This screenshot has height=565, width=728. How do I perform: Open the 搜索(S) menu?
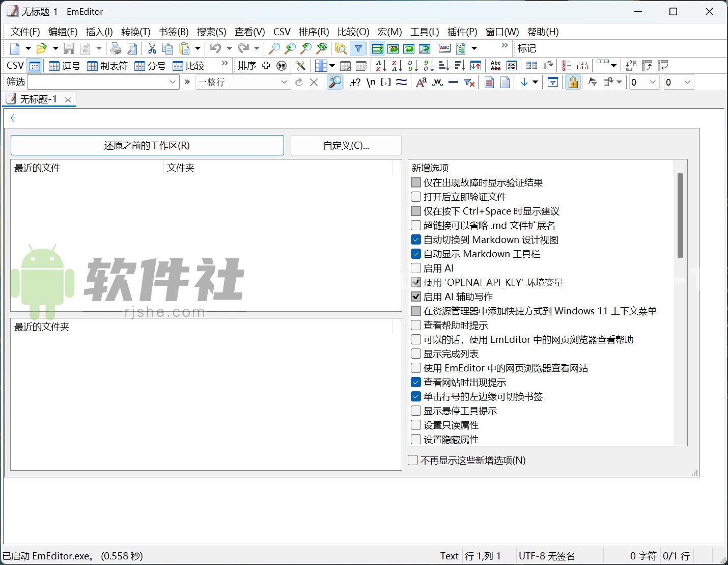pos(211,32)
